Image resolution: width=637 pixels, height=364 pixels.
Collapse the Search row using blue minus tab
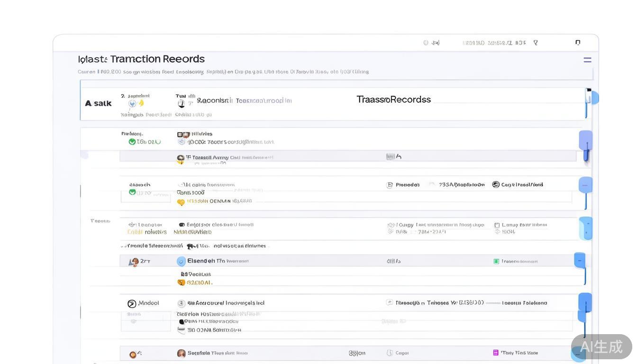coord(585,185)
